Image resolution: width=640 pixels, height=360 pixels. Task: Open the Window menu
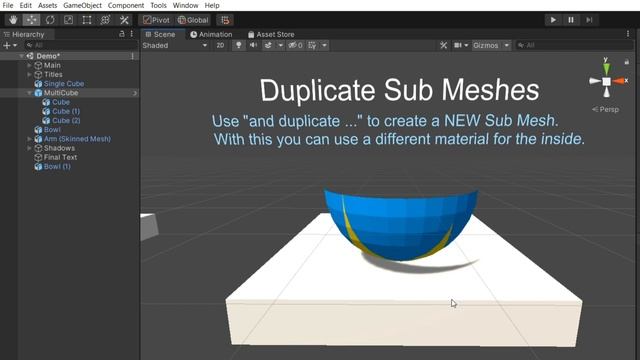point(185,5)
